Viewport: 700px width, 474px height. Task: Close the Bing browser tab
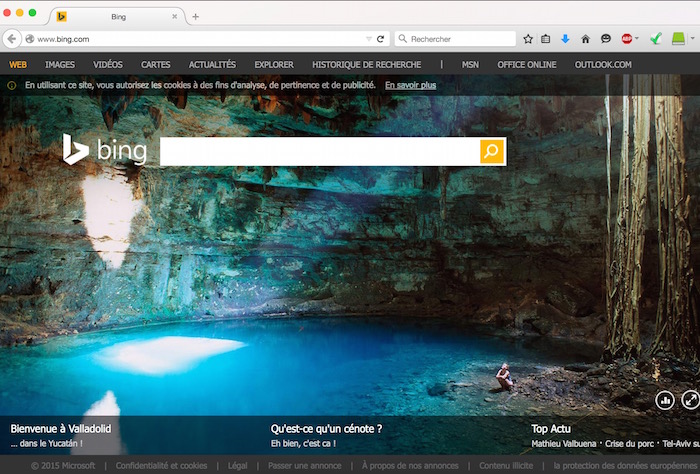[175, 16]
